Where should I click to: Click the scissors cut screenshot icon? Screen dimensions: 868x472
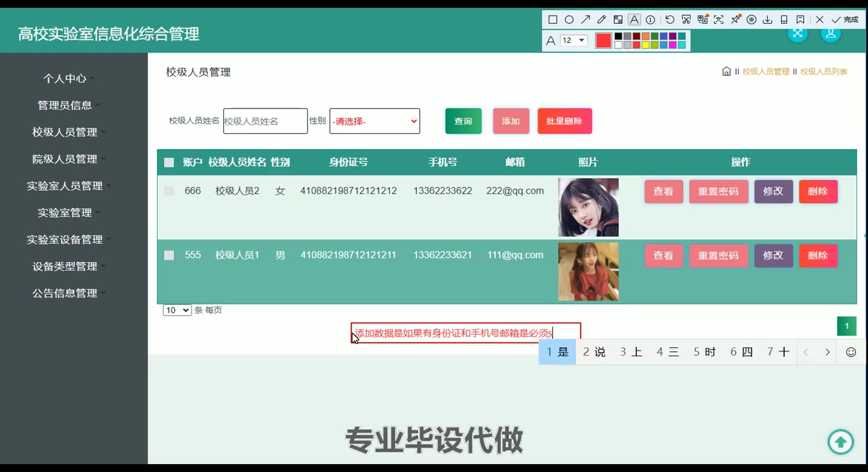click(686, 20)
